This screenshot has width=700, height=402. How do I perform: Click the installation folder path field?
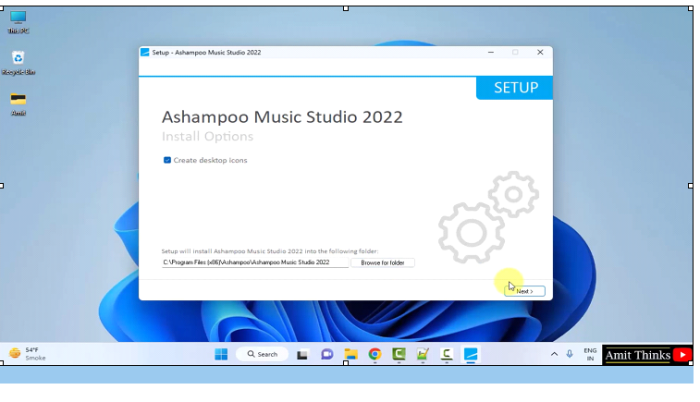pos(255,262)
